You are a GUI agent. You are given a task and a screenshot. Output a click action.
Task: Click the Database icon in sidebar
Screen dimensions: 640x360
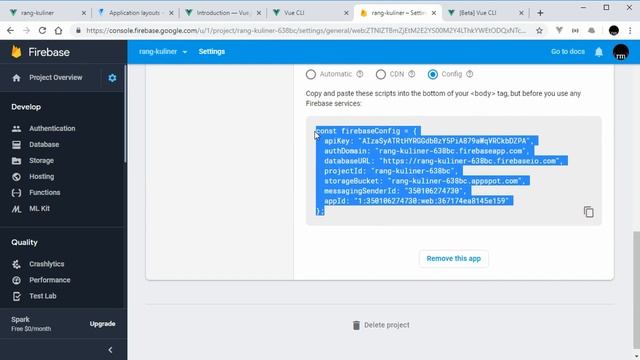point(16,144)
